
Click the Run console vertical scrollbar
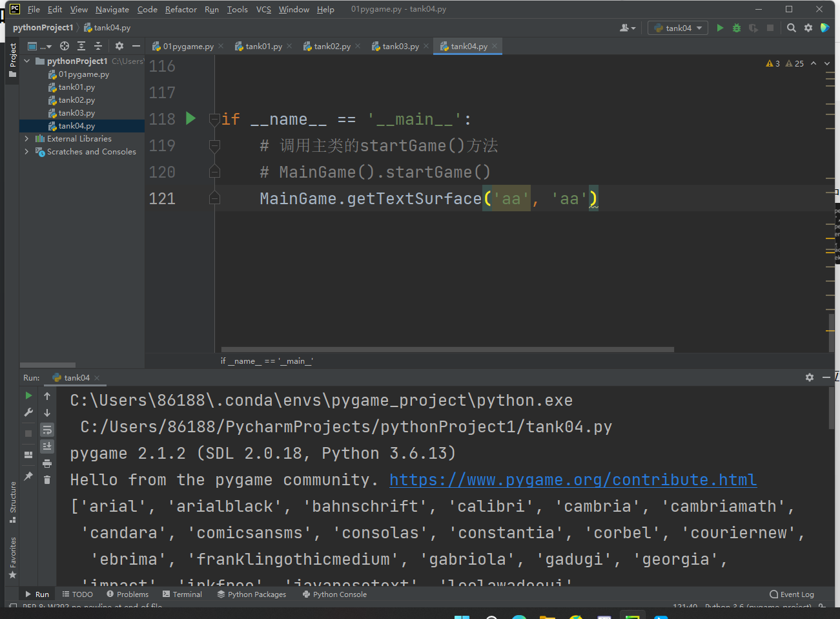click(x=831, y=408)
